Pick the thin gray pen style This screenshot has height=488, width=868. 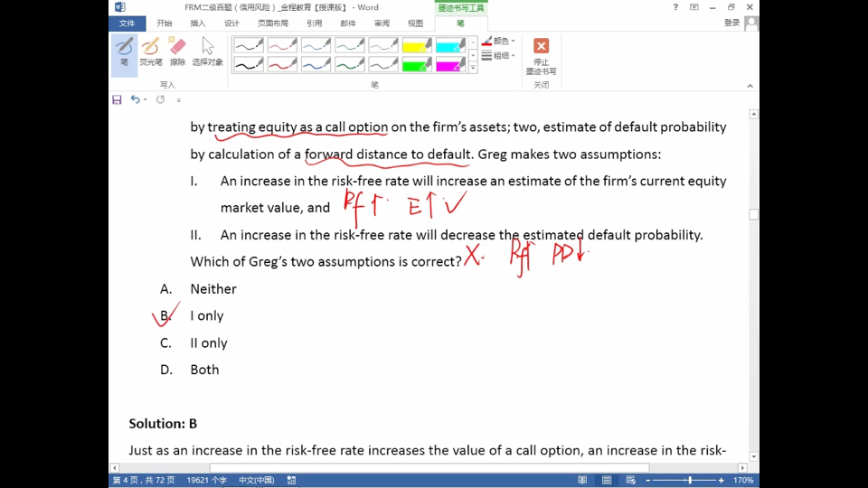click(383, 45)
